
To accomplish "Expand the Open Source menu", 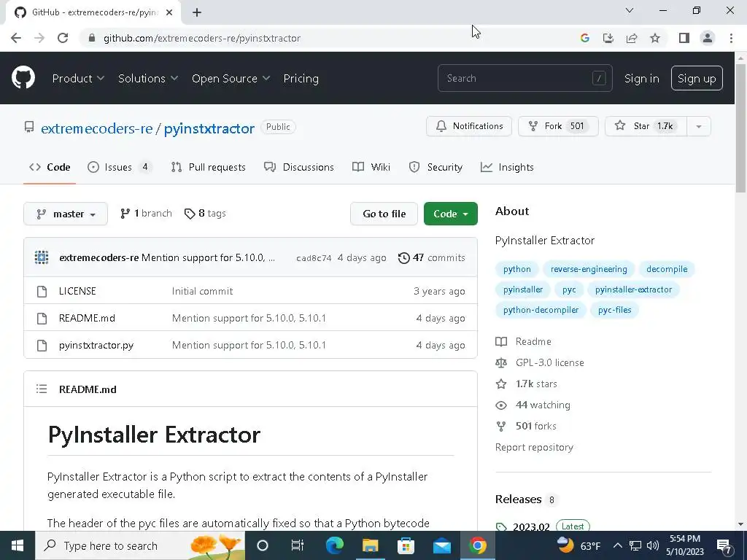I will click(x=231, y=78).
